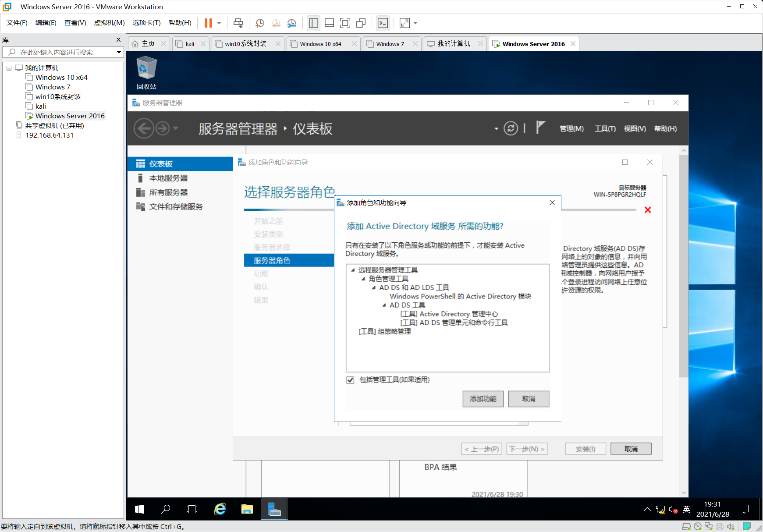Click the 回收站 desktop icon

146,73
